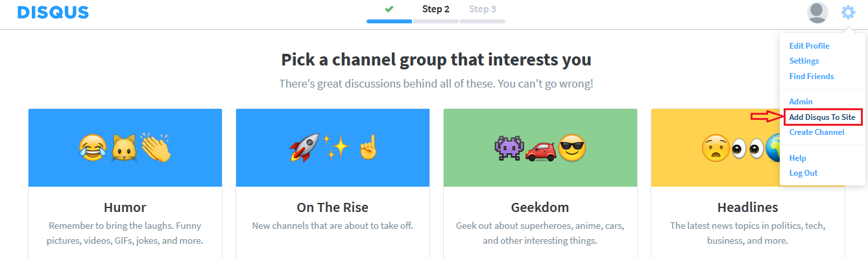Select the Humor emoji banner
The width and height of the screenshot is (868, 258).
[x=125, y=148]
